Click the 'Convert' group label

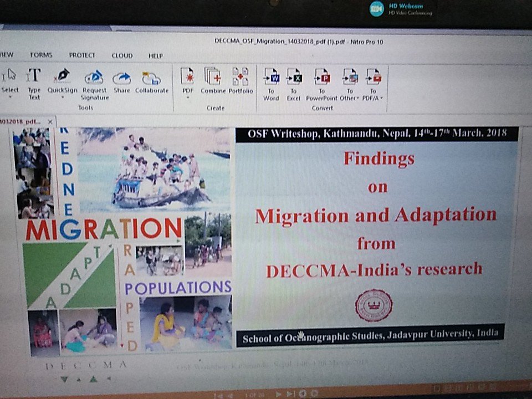pos(322,108)
